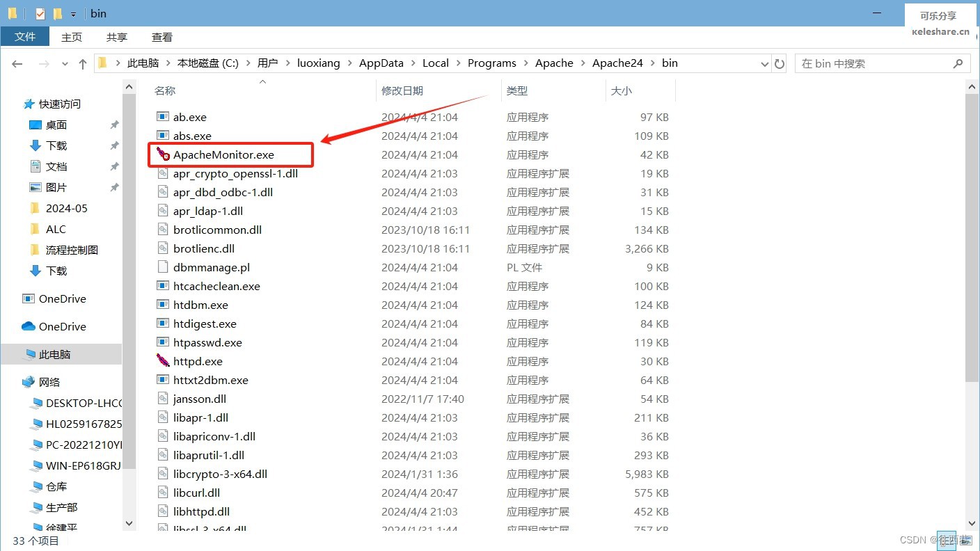
Task: Expand the address bar history dropdown
Action: (765, 63)
